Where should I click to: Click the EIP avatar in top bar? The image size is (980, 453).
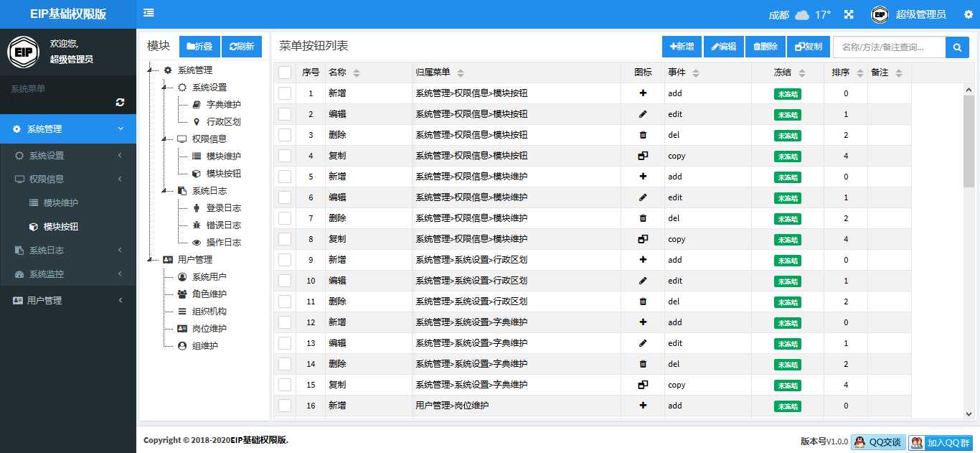pyautogui.click(x=880, y=14)
